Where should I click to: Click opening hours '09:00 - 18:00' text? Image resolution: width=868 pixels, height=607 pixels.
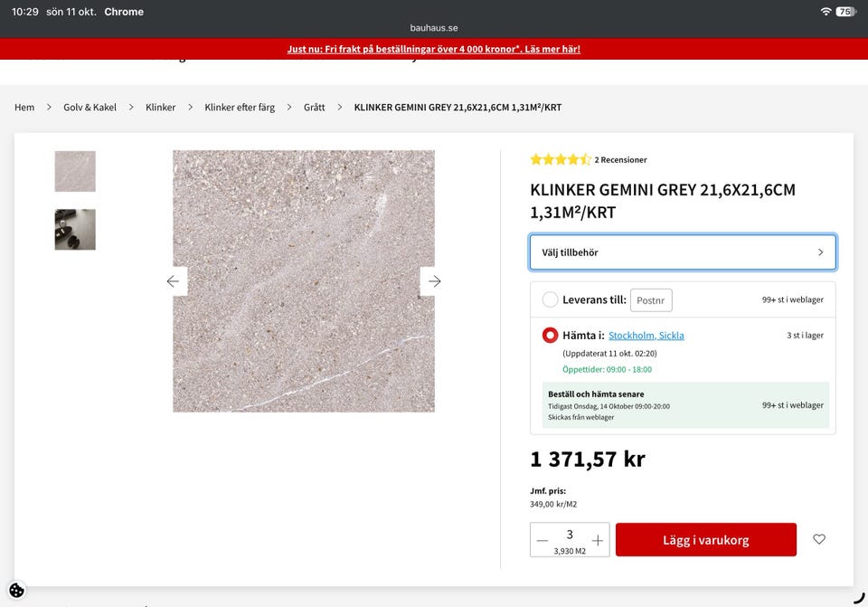coord(629,369)
